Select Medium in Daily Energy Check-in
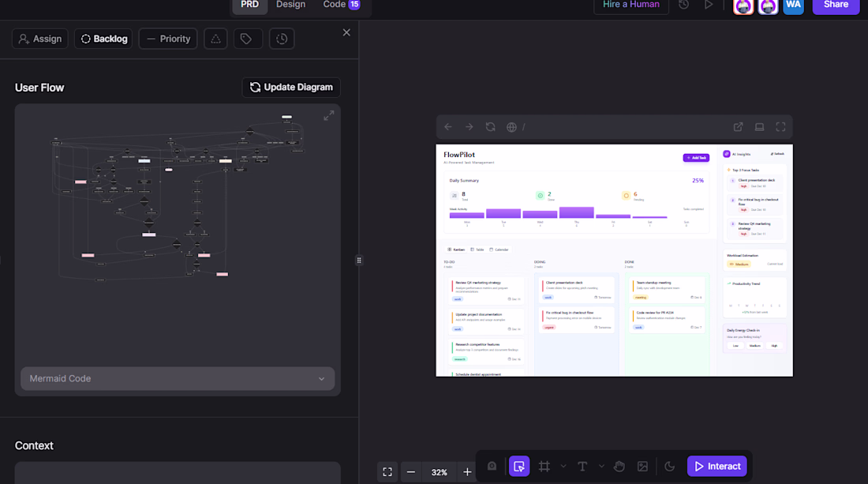Viewport: 868px width, 484px height. [x=754, y=346]
